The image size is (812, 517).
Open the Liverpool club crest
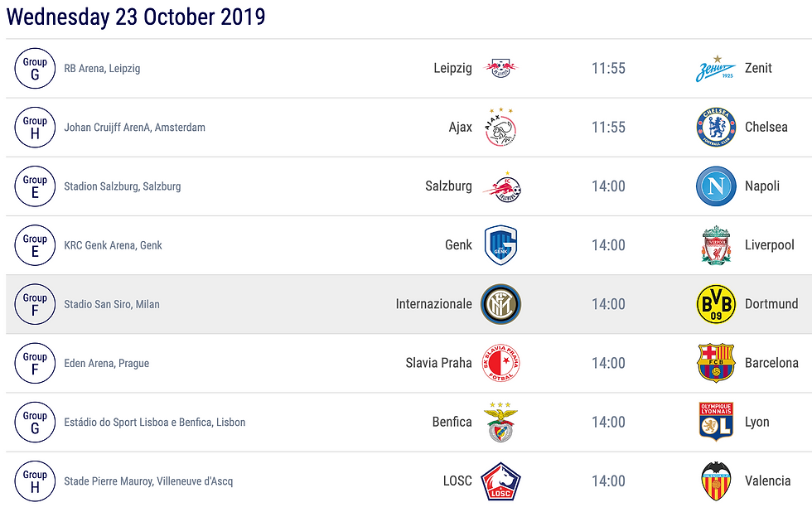tap(716, 245)
